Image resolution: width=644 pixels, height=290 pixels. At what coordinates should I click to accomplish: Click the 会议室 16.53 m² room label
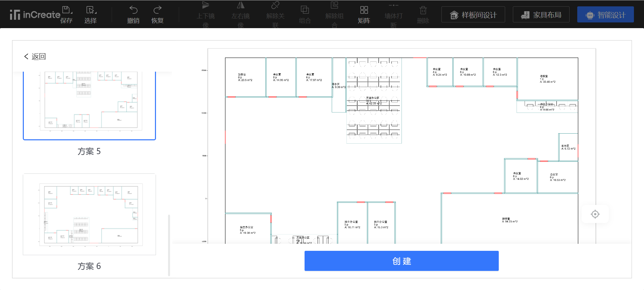(557, 177)
